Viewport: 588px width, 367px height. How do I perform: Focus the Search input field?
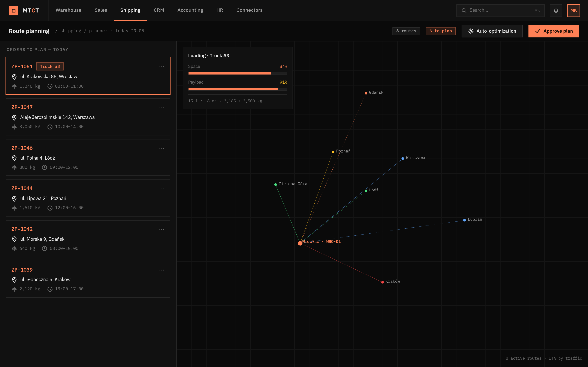500,10
